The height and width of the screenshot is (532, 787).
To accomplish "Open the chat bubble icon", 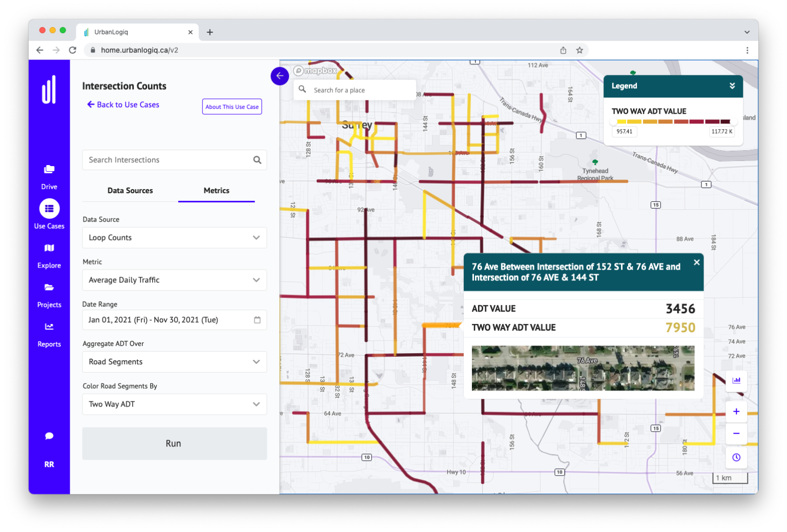I will coord(49,436).
